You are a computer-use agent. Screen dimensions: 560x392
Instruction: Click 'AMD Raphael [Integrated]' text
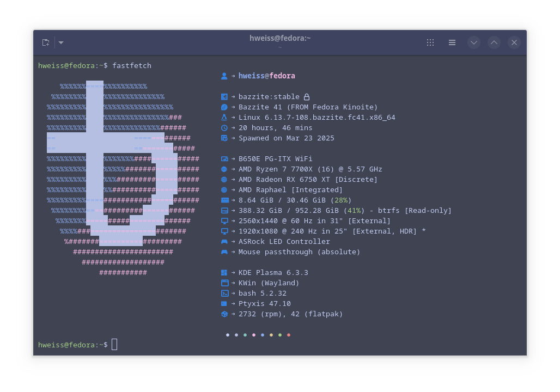point(290,190)
